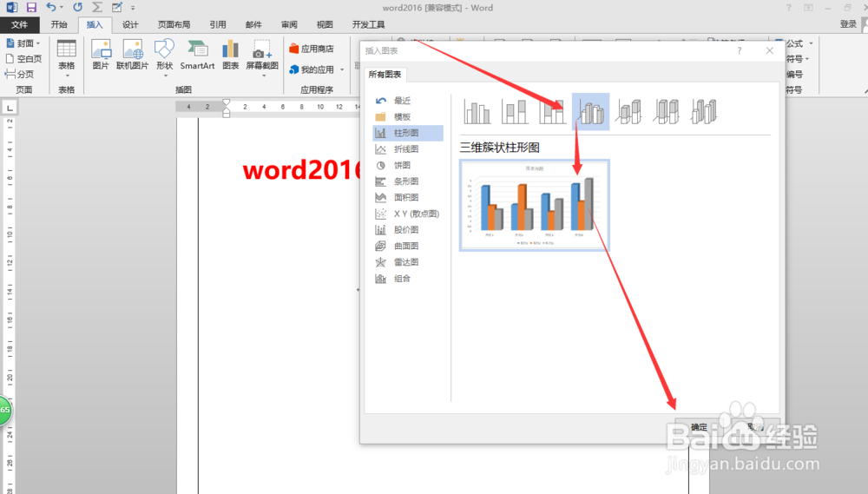
Task: Click the Save icon in quick access toolbar
Action: click(31, 8)
